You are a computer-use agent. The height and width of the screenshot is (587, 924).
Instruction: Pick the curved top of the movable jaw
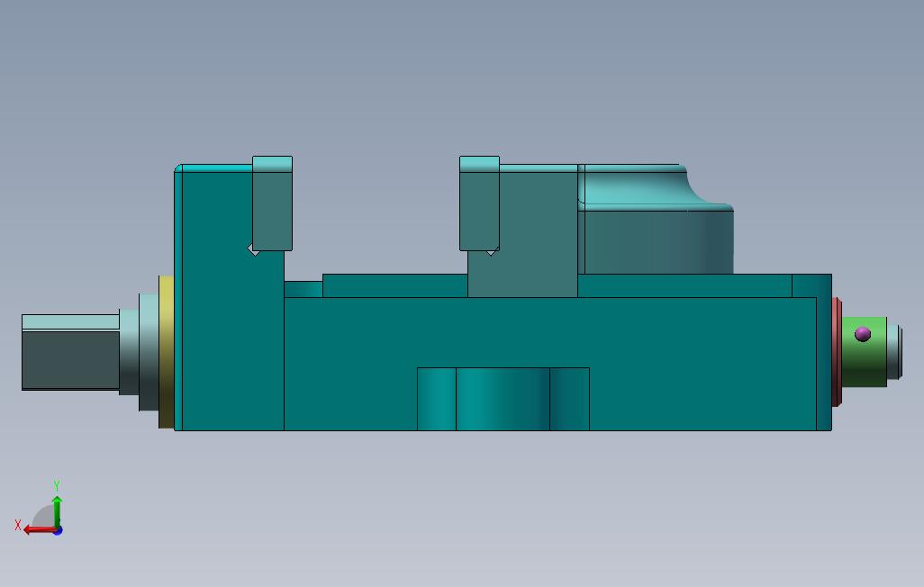pyautogui.click(x=654, y=187)
